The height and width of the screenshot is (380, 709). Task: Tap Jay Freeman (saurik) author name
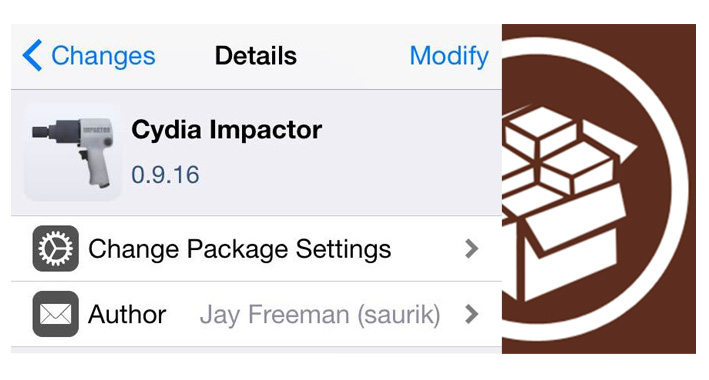(320, 314)
